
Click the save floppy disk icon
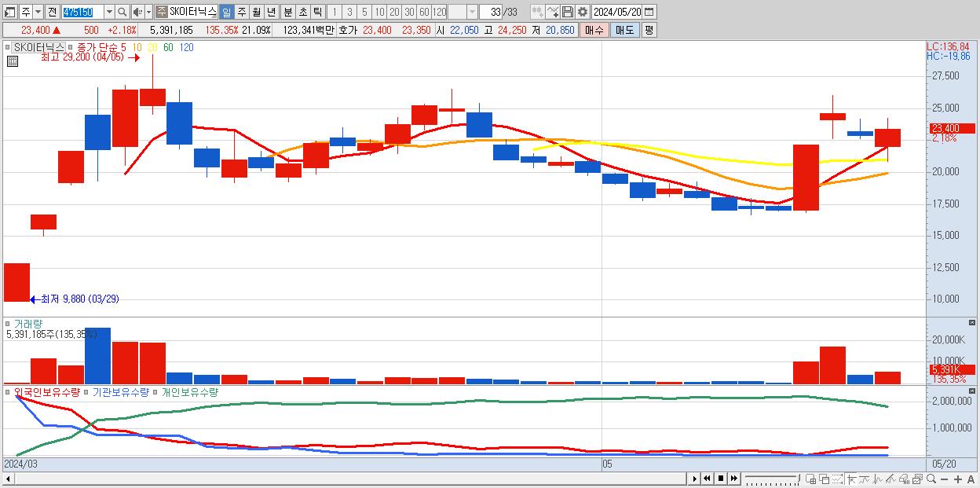coord(567,12)
